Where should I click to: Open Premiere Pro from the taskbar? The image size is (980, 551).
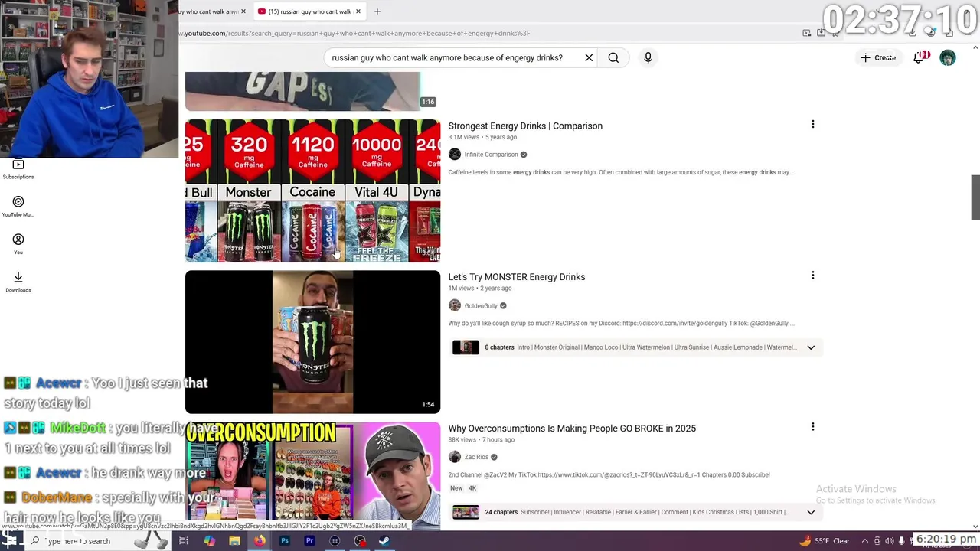[309, 540]
